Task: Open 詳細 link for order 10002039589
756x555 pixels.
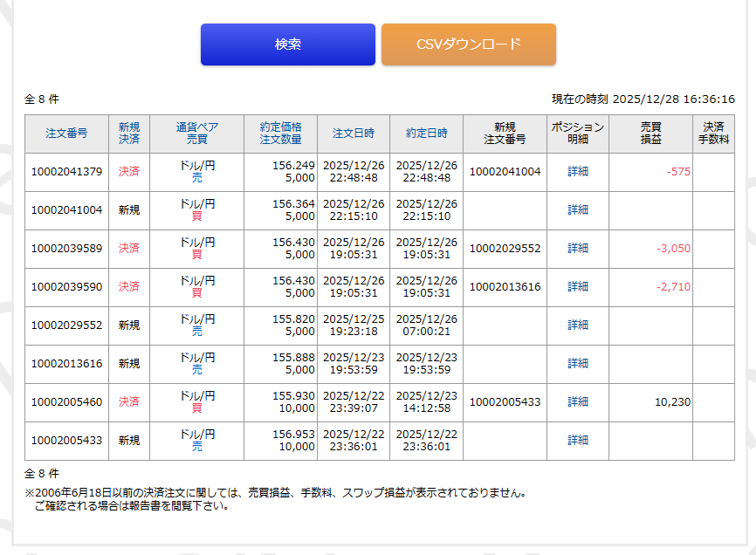Action: click(578, 249)
